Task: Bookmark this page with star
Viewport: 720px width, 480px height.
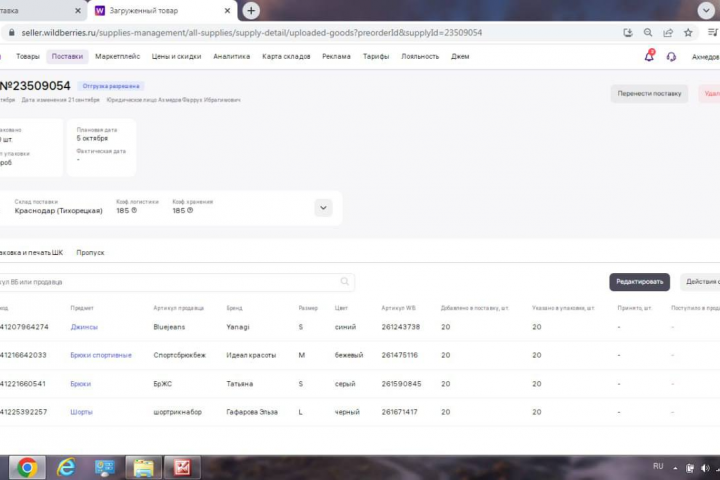Action: [x=688, y=33]
